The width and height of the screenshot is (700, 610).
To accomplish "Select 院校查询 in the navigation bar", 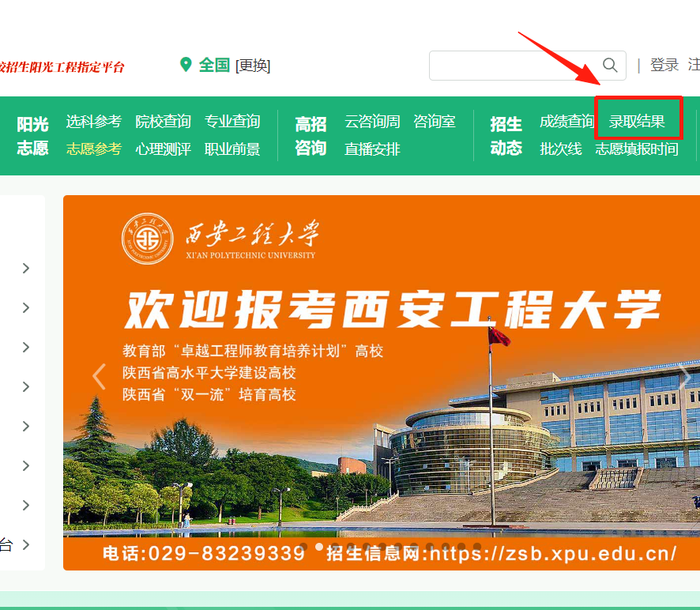I will click(164, 122).
